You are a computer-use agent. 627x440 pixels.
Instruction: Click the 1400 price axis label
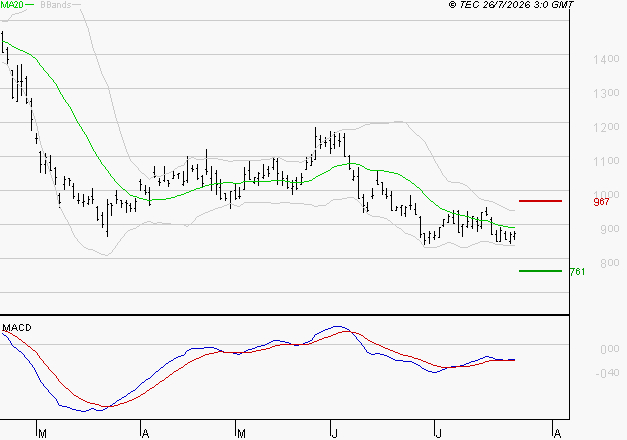606,59
